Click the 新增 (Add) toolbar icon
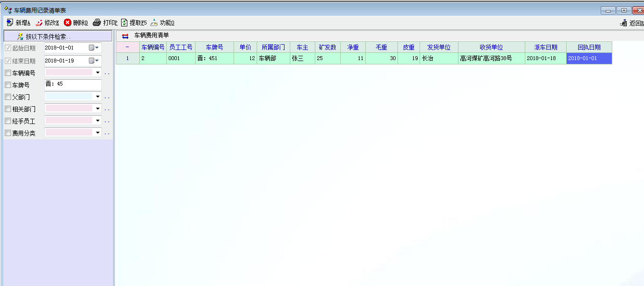 (10, 23)
